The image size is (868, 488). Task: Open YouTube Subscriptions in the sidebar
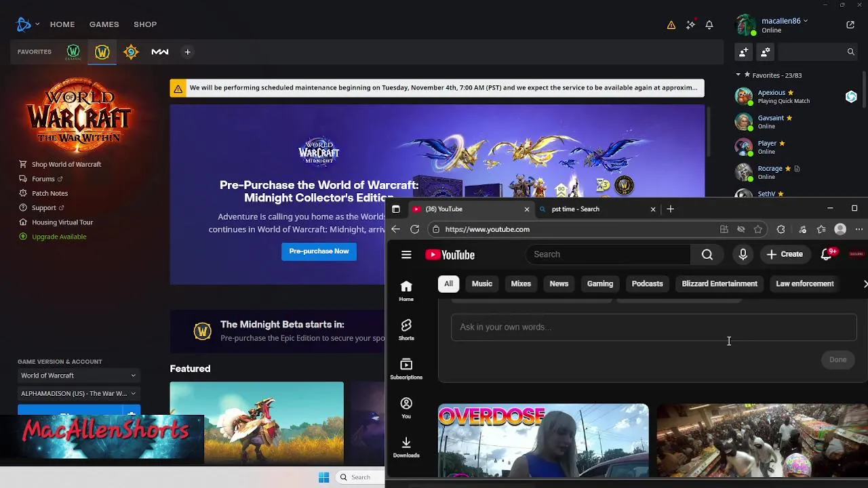[406, 369]
